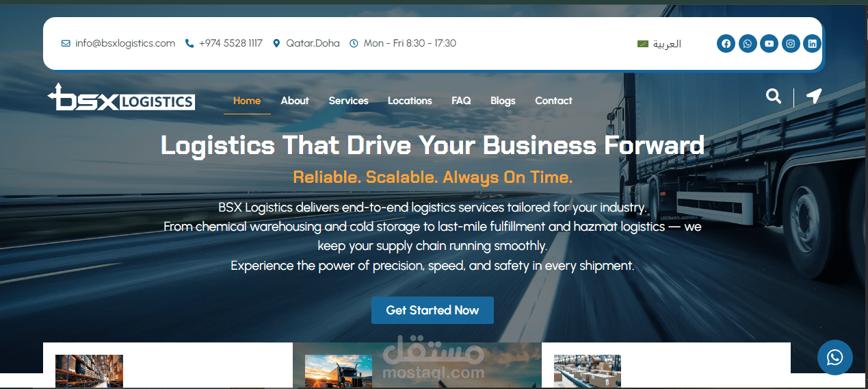Go to the Locations page

pos(410,101)
